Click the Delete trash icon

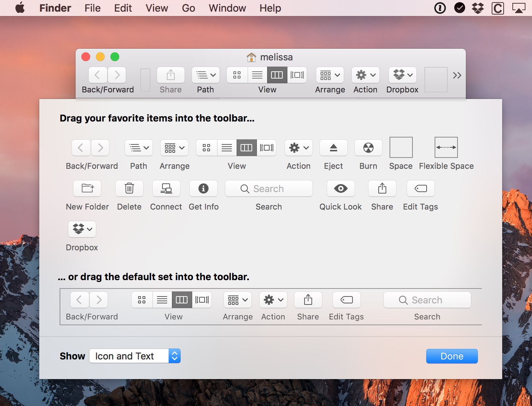point(129,188)
